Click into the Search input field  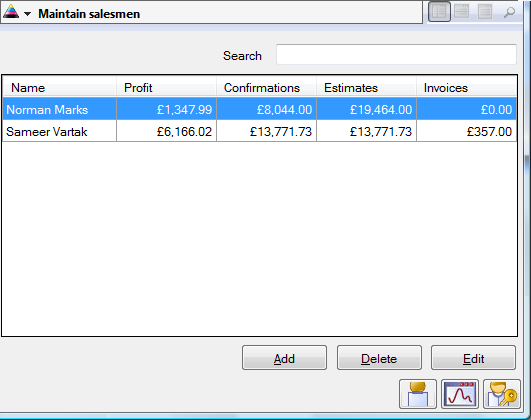pos(396,54)
